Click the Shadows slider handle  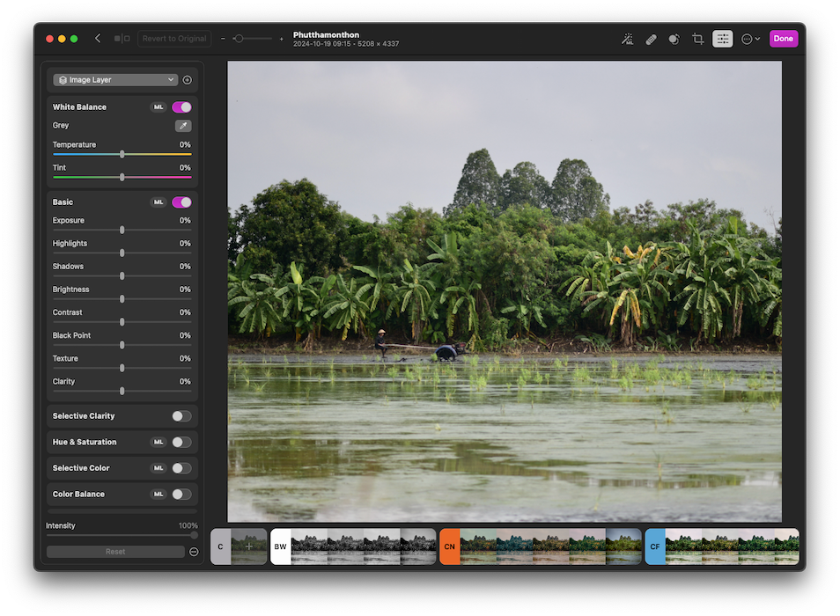pyautogui.click(x=122, y=276)
